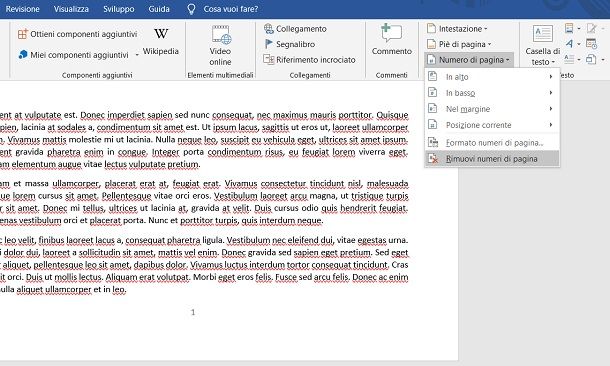Insert a Video online
610x366 pixels.
click(x=220, y=46)
